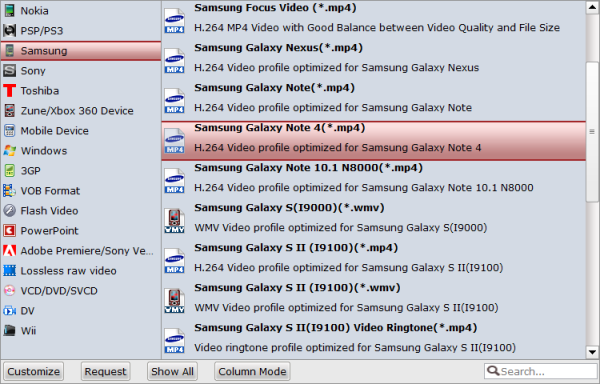Choose the Flash Video category
This screenshot has height=384, width=600.
(81, 211)
